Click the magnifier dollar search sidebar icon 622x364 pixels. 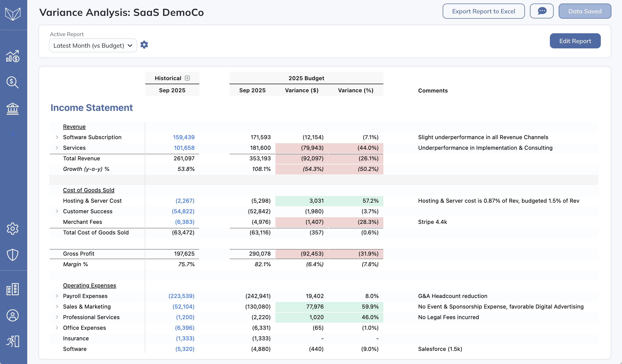(x=13, y=82)
